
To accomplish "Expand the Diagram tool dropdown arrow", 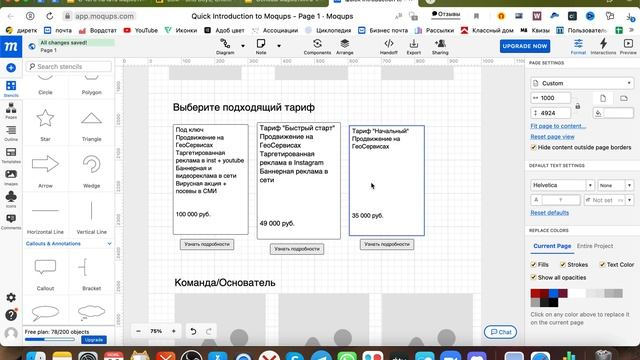I will (x=243, y=46).
